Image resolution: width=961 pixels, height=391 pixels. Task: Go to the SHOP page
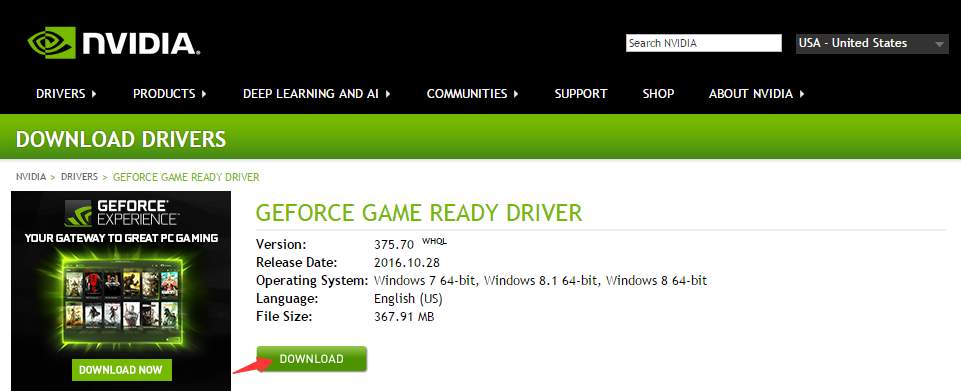(x=658, y=94)
